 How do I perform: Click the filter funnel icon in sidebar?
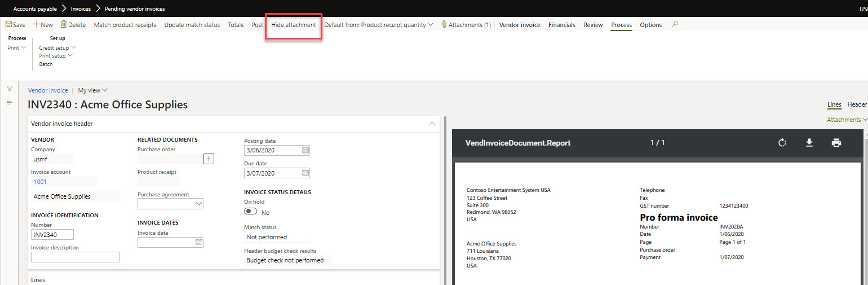click(x=10, y=89)
